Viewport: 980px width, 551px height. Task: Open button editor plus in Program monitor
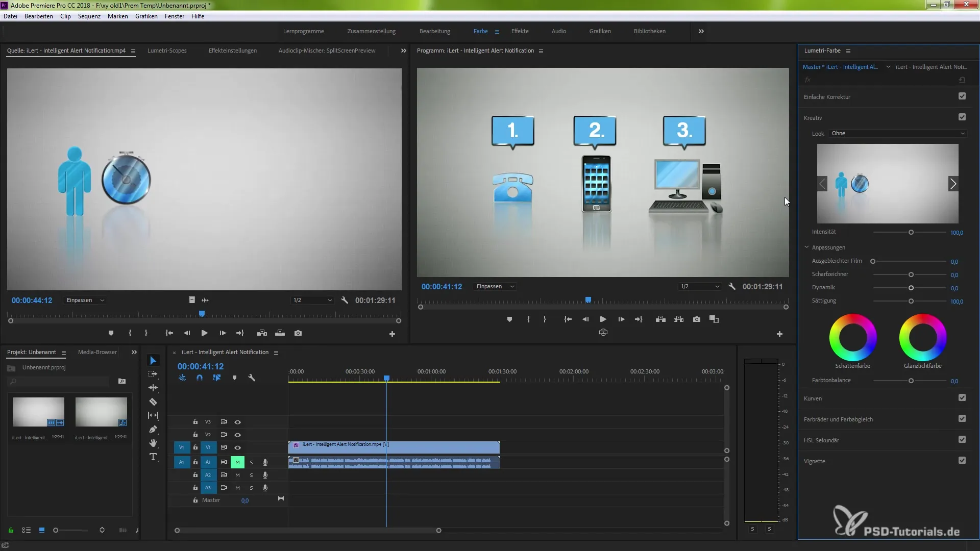pos(779,334)
